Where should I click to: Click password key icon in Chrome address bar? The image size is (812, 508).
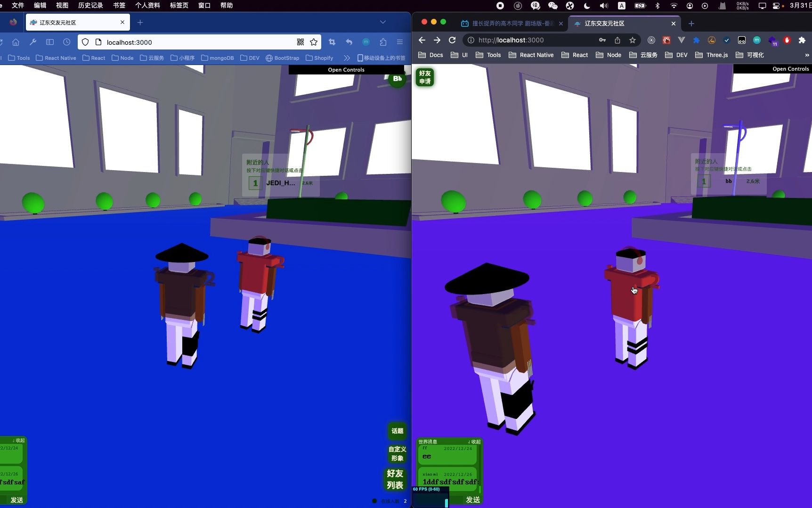pos(602,40)
